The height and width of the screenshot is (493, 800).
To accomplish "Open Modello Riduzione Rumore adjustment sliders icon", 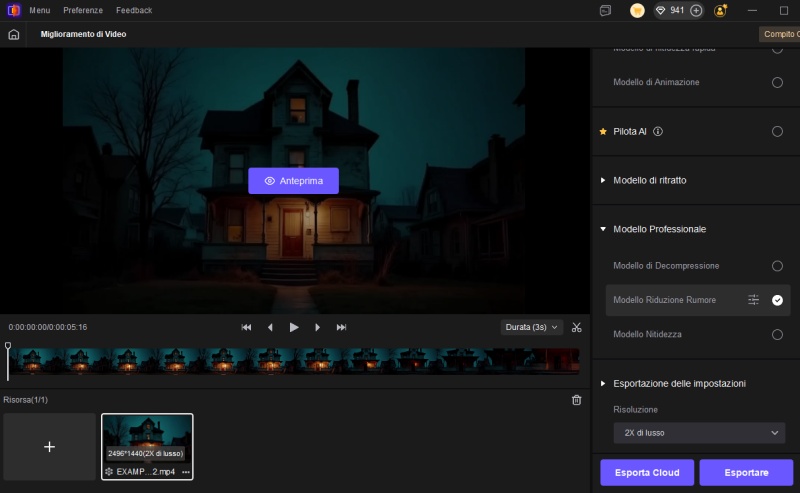I will 754,300.
